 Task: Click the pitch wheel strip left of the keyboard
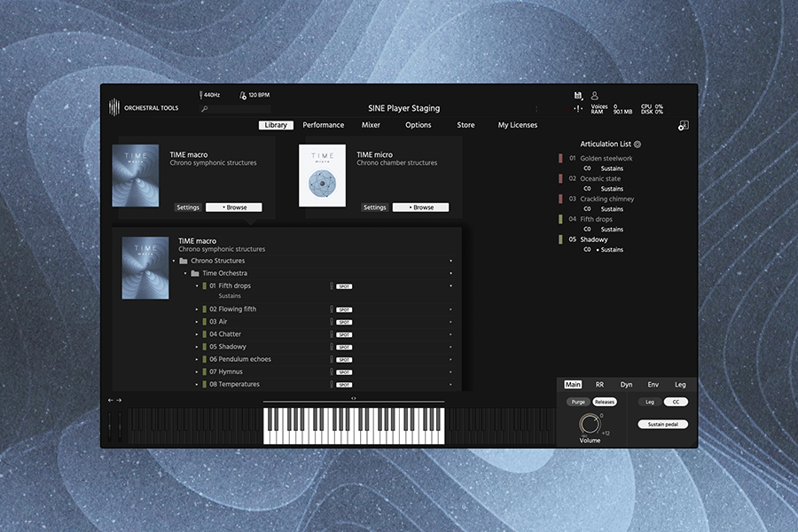(110, 426)
